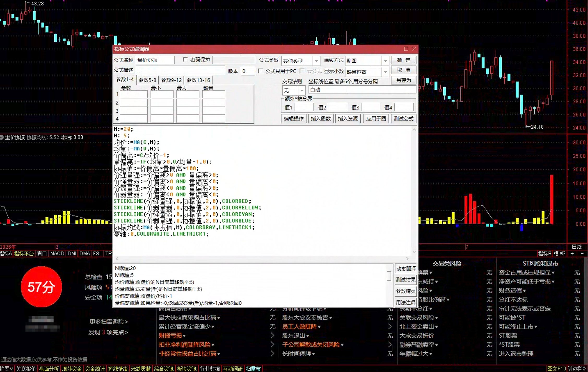Click the 版本 number field

248,71
